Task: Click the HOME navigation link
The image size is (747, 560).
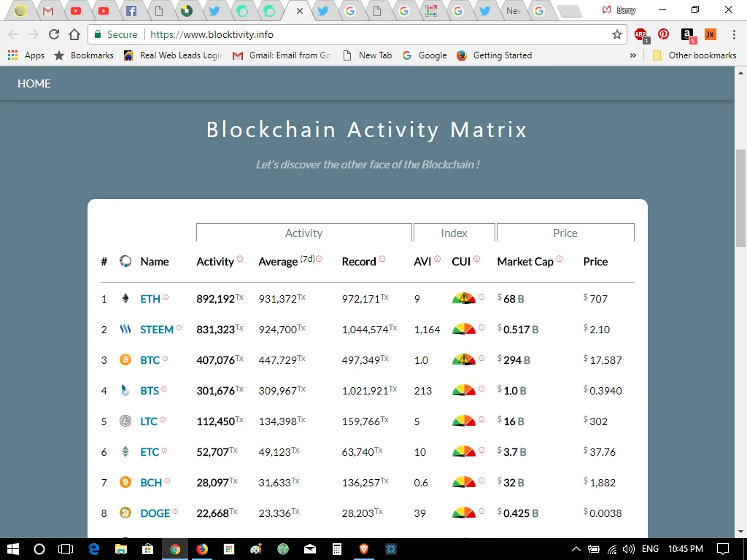Action: tap(34, 83)
